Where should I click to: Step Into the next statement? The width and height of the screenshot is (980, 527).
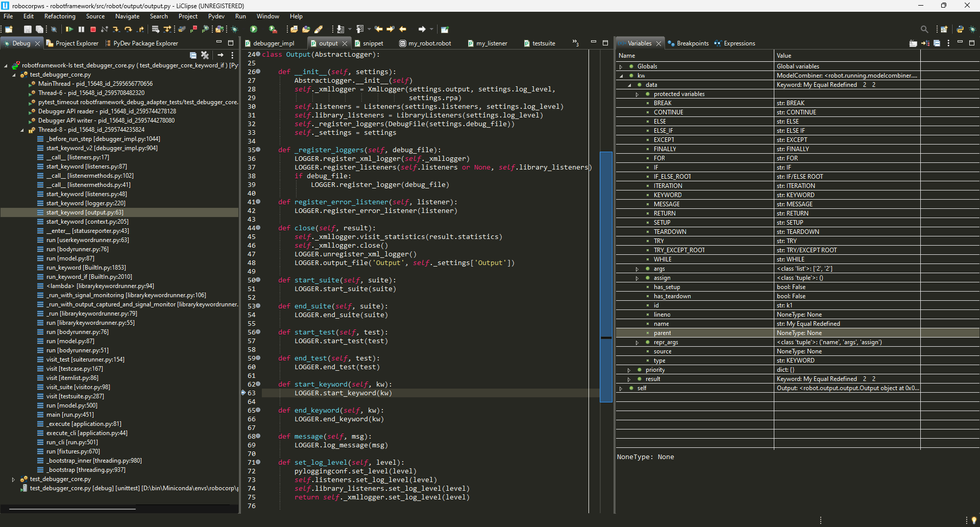click(116, 29)
